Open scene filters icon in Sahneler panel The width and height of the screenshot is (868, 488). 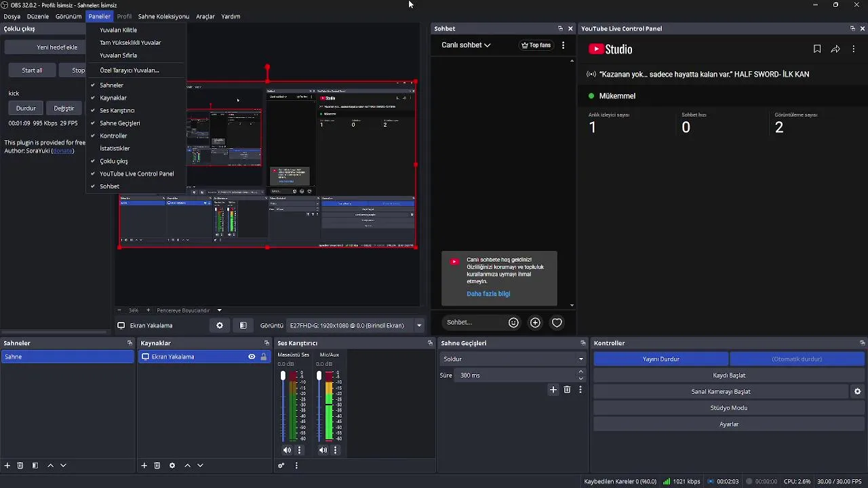click(x=35, y=466)
